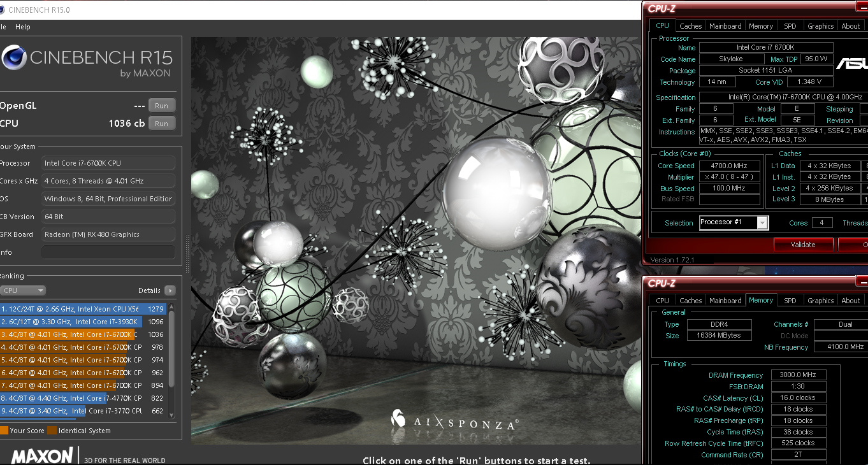This screenshot has width=868, height=465.
Task: Click the Details arrow button in Ranking
Action: (x=170, y=290)
